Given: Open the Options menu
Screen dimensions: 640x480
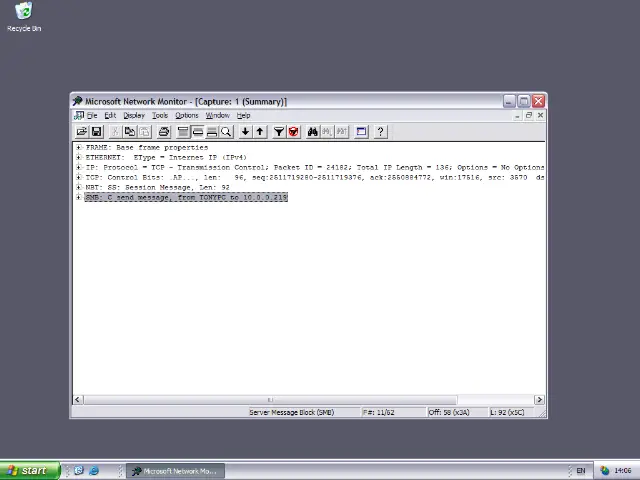Looking at the screenshot, I should [187, 116].
